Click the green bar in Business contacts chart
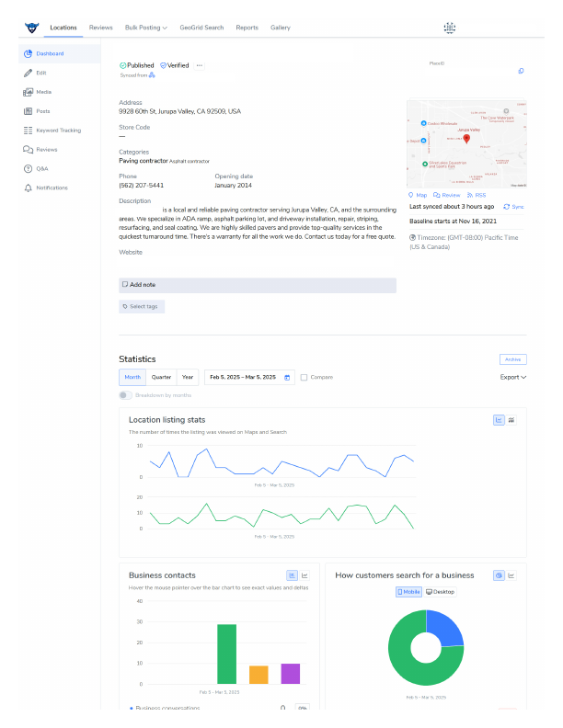Screen dimensions: 563x728 [226, 654]
